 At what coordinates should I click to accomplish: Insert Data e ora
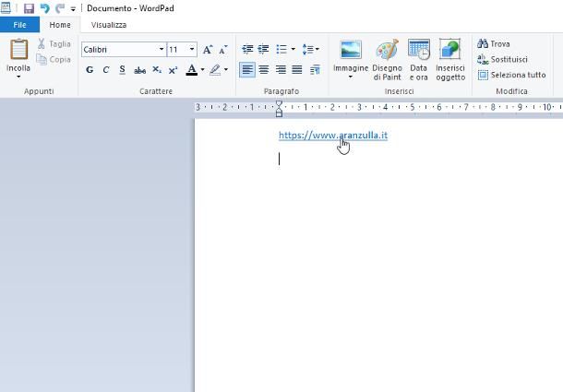tap(419, 60)
